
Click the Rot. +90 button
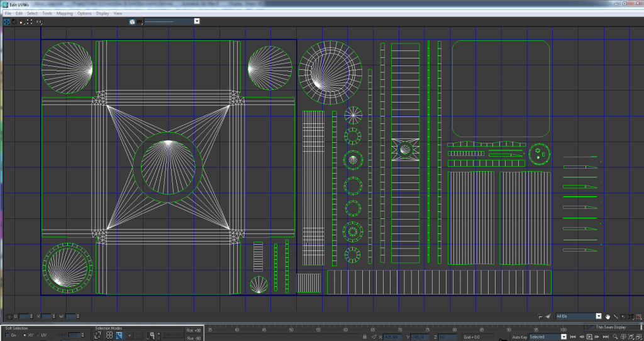(x=194, y=330)
